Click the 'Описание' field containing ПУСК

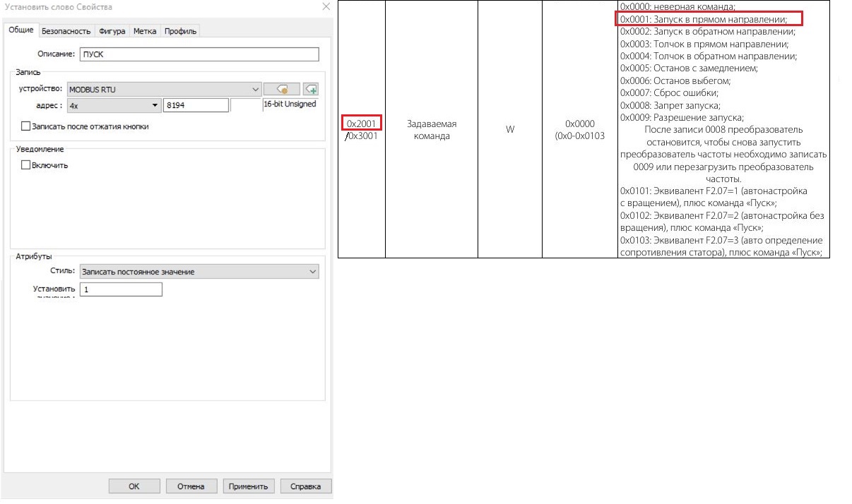(199, 54)
